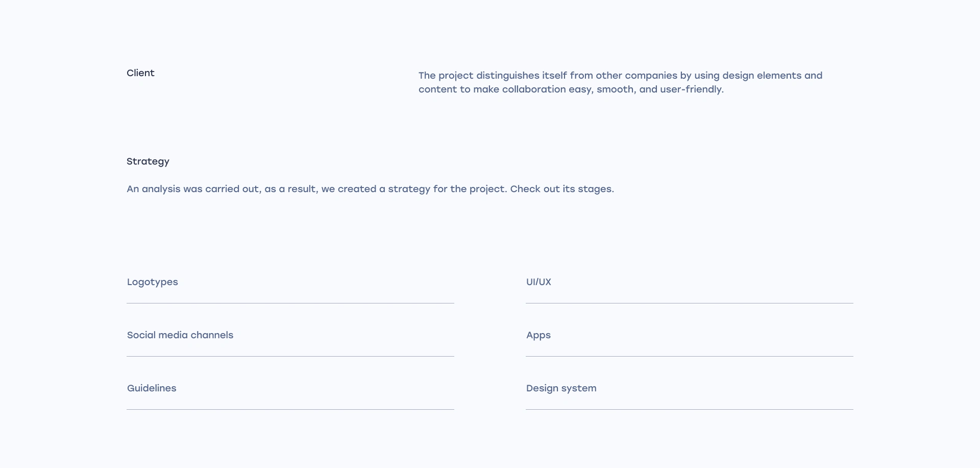Viewport: 980px width, 468px height.
Task: Click the divider line under Logotypes
Action: click(290, 303)
